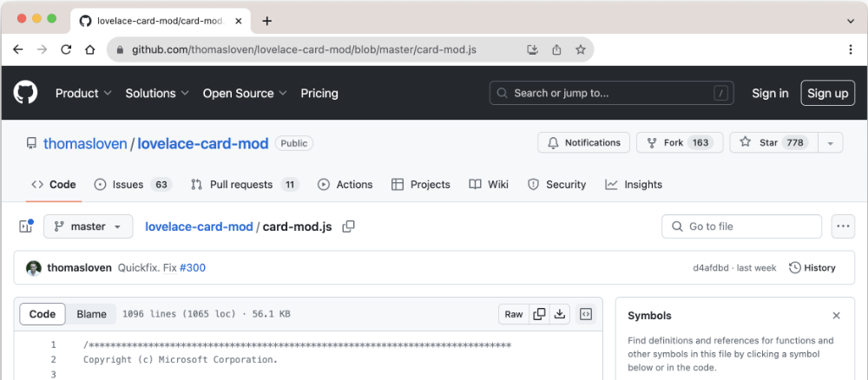Open the thomasloven owner profile link
The image size is (868, 380).
tap(85, 144)
